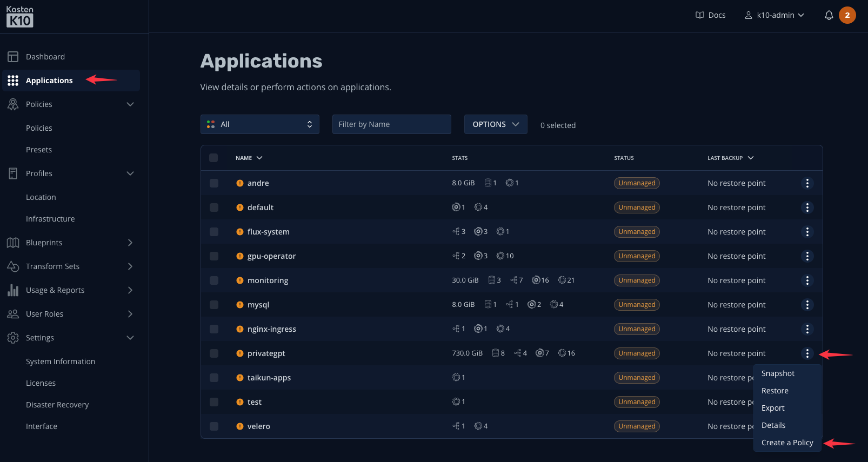
Task: Click the privategpt three-dot menu button
Action: [x=807, y=353]
